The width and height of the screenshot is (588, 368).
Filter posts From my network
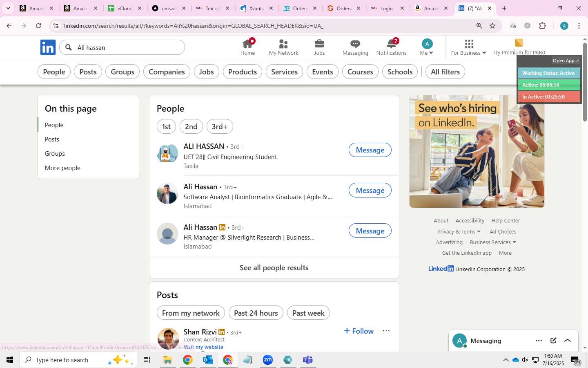191,313
